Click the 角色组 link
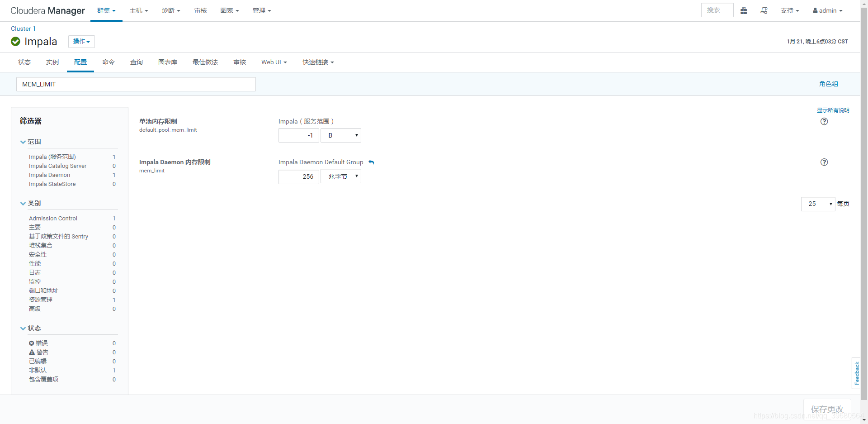Image resolution: width=868 pixels, height=424 pixels. click(829, 84)
